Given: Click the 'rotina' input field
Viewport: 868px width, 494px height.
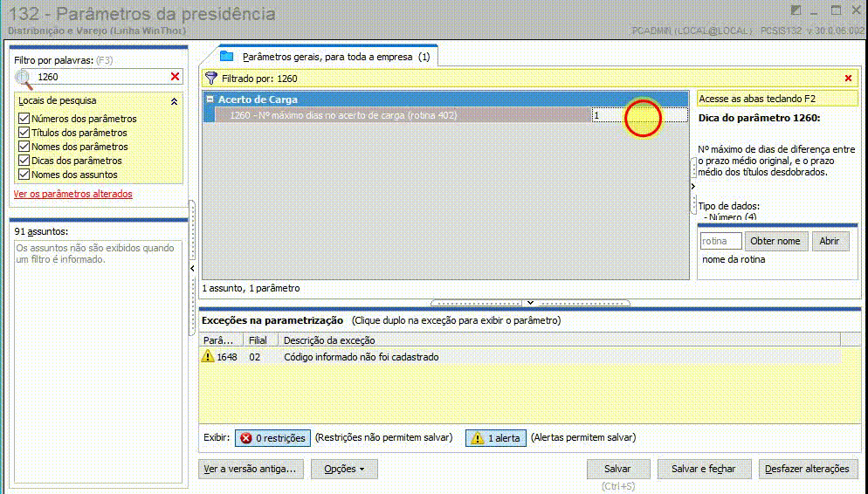Looking at the screenshot, I should pos(720,241).
